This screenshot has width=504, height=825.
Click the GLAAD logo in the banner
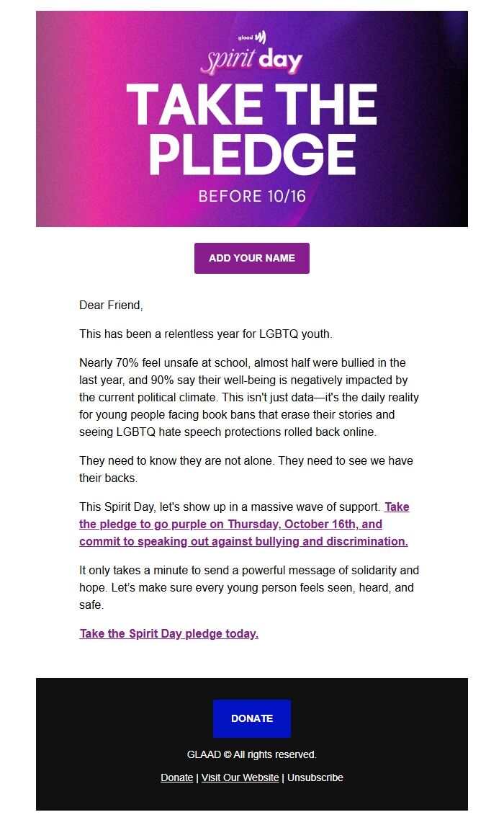point(252,37)
